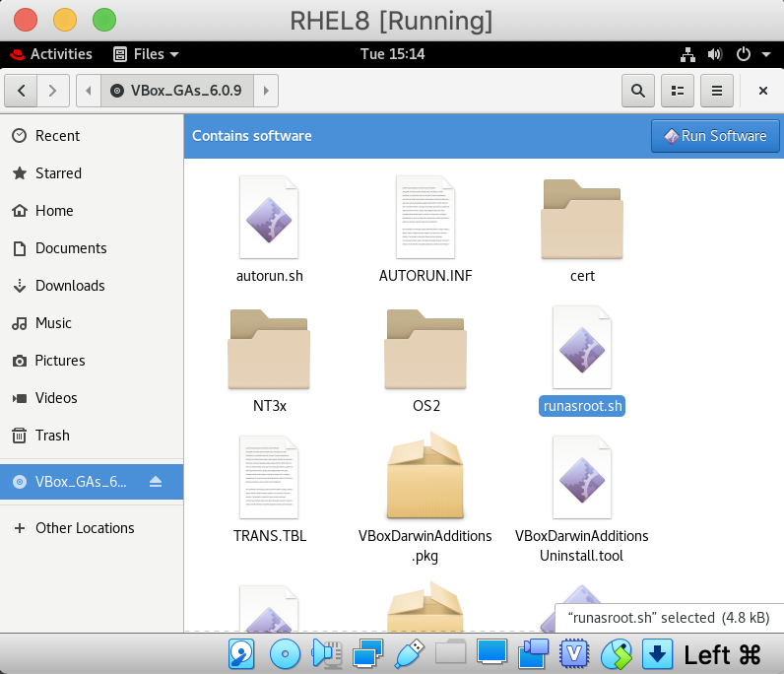Open the Files application menu
784x674 pixels.
point(146,54)
